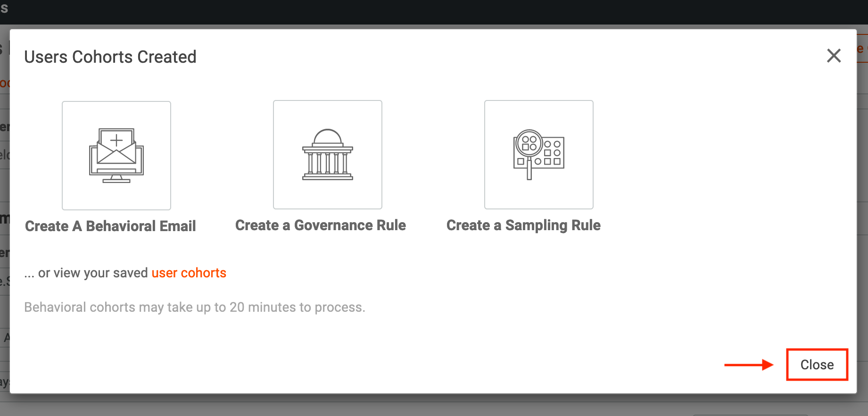868x416 pixels.
Task: Click the dome of the governance building icon
Action: [327, 137]
